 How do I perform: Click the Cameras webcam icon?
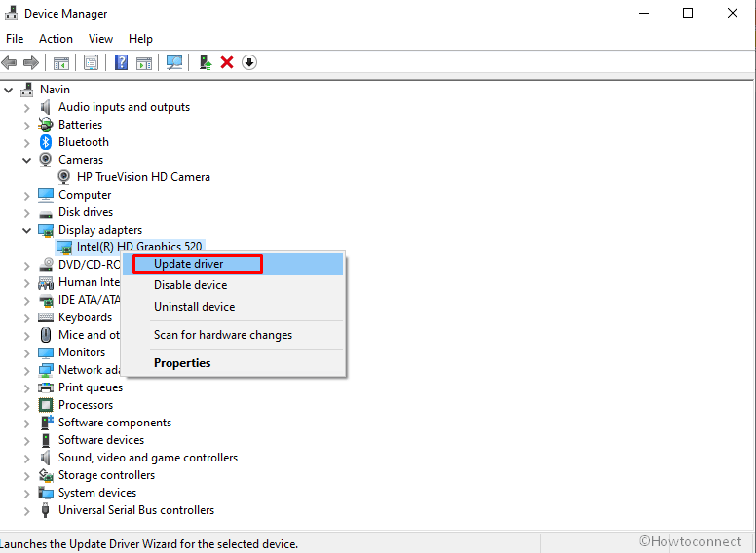[46, 160]
